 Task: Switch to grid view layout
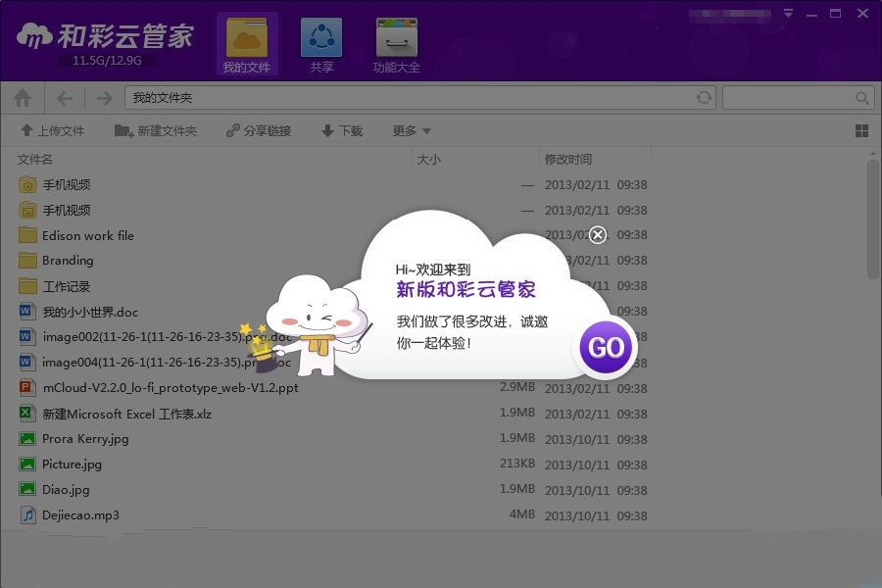[x=862, y=130]
